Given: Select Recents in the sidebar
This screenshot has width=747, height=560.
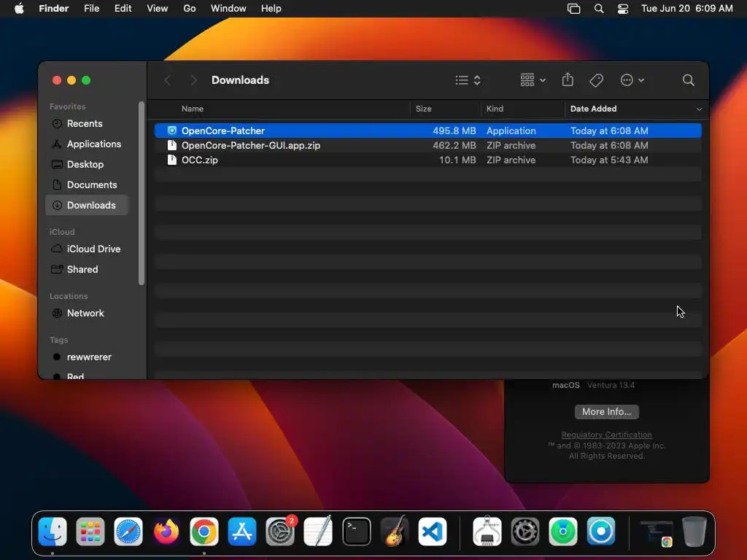Looking at the screenshot, I should pos(87,124).
